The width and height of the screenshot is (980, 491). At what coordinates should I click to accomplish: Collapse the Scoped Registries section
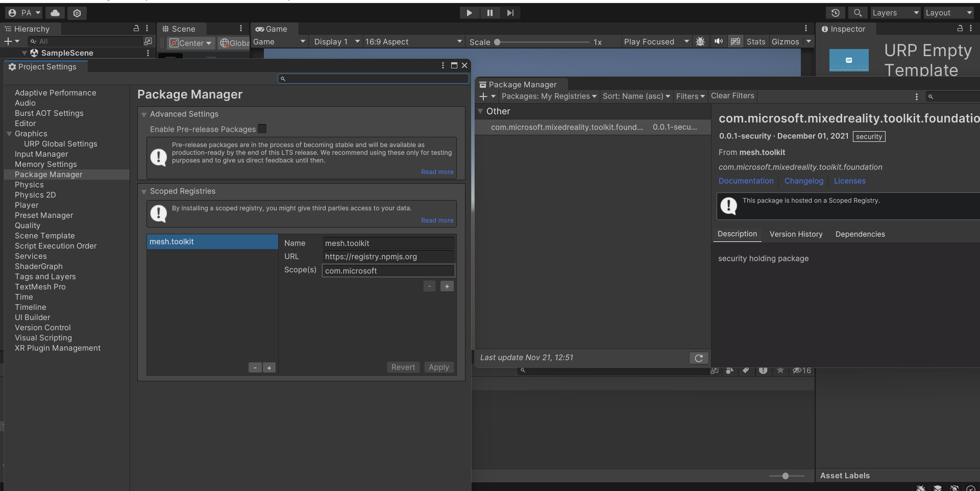point(144,191)
